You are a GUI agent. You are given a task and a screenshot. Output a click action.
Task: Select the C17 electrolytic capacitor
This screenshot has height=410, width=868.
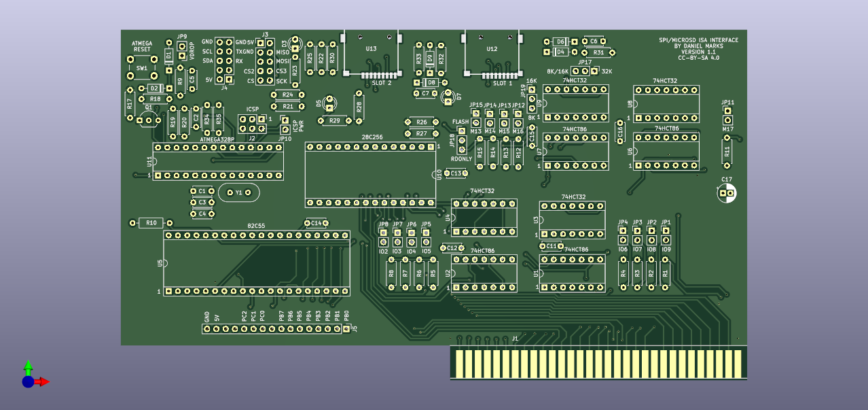(727, 194)
